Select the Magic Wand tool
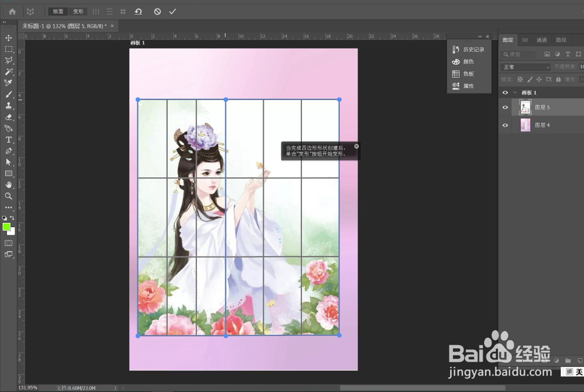Image resolution: width=584 pixels, height=392 pixels. 9,72
